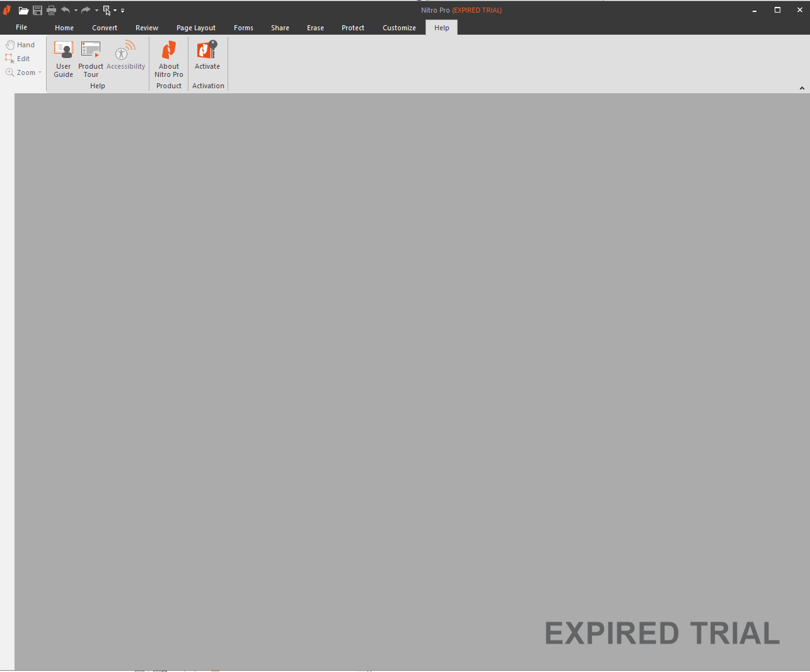Open the Redo history dropdown arrow
This screenshot has height=672, width=810.
point(96,11)
